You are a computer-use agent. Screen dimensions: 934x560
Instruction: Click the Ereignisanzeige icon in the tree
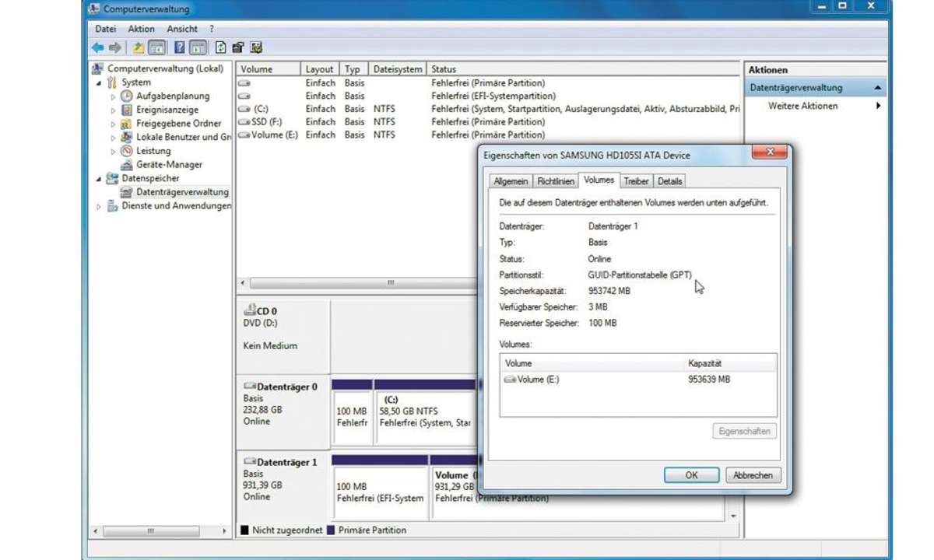pos(127,110)
